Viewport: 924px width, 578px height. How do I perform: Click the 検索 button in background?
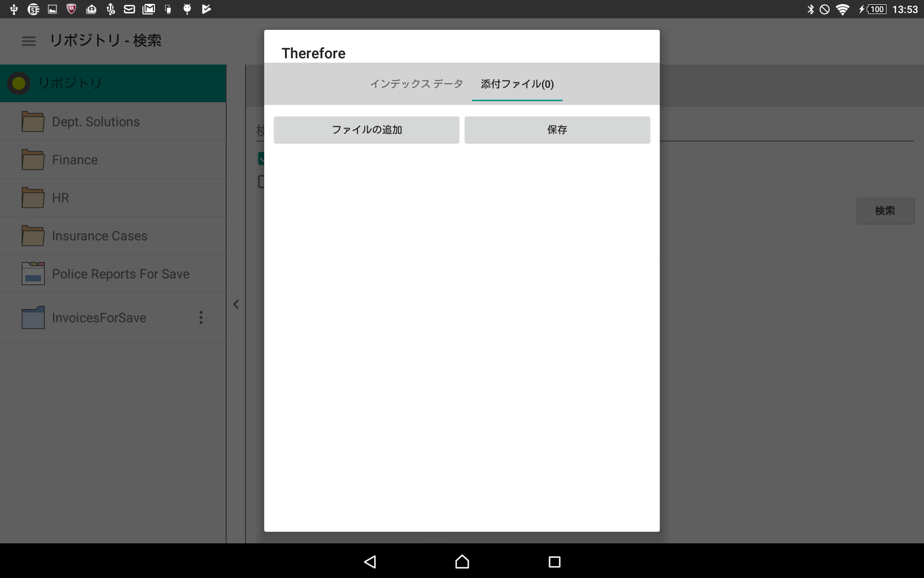(x=885, y=210)
